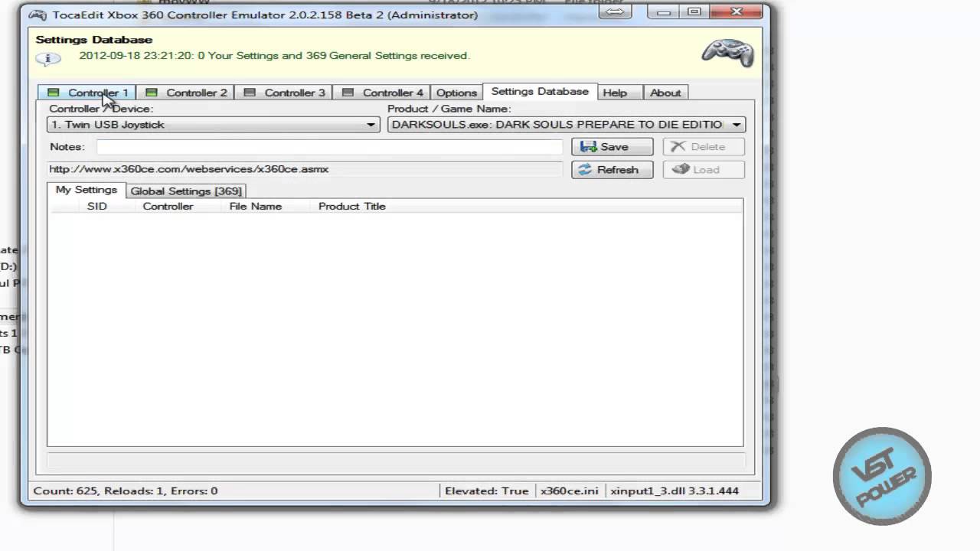This screenshot has width=980, height=551.
Task: Select the Settings Database tab
Action: [540, 91]
